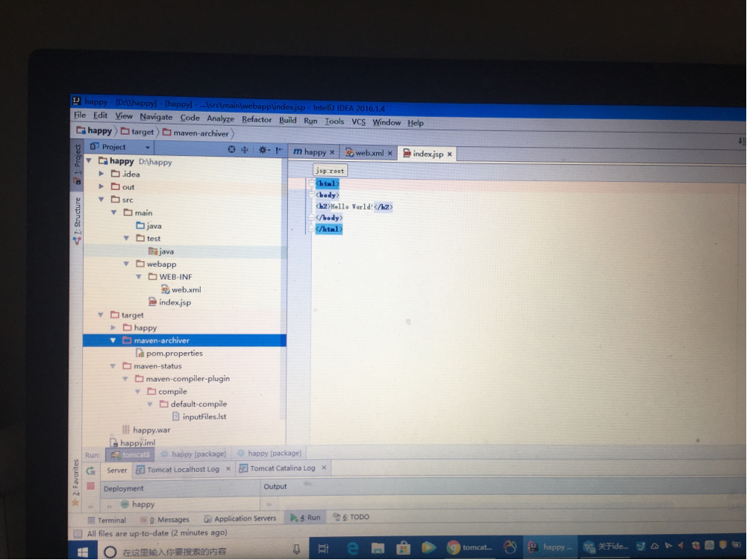Stop the running server with red square
Screen dimensions: 747x560
click(x=90, y=486)
